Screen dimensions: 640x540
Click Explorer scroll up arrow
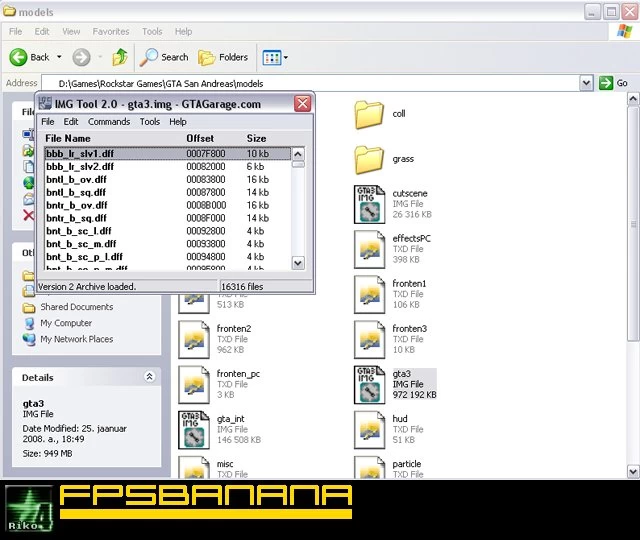pyautogui.click(x=633, y=99)
